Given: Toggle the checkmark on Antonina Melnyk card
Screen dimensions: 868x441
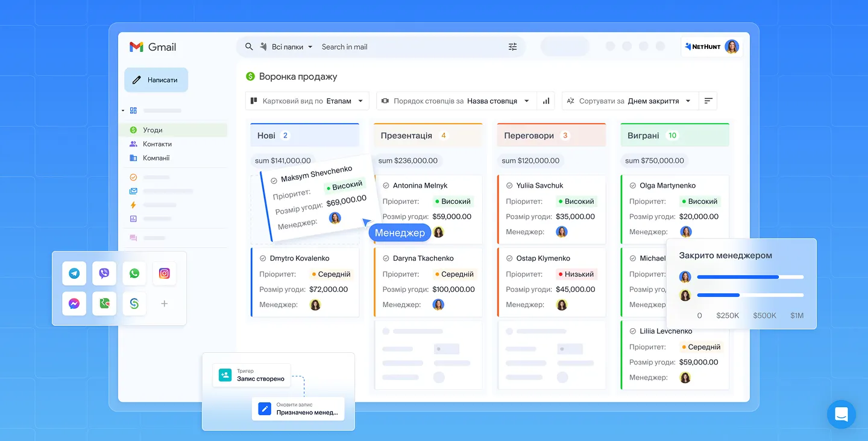Looking at the screenshot, I should point(386,186).
